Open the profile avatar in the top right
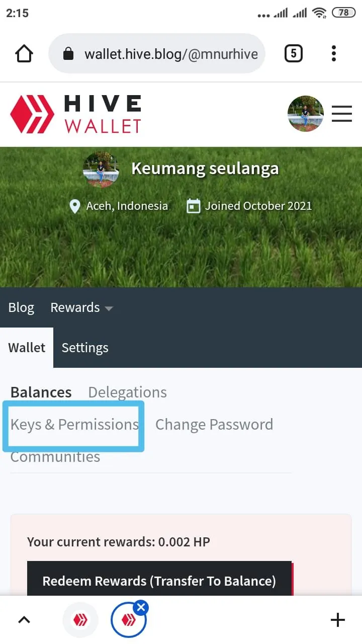Viewport: 362px width, 644px height. tap(306, 114)
